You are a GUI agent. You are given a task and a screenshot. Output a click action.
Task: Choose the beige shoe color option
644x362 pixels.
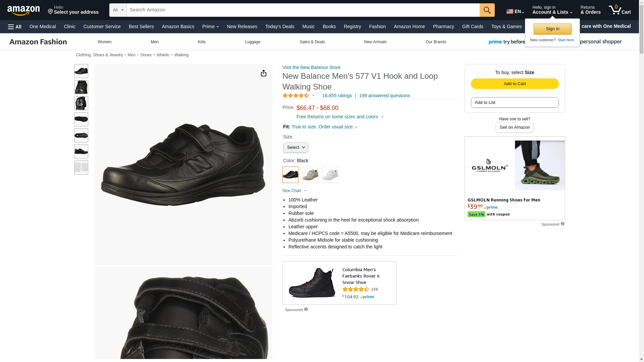click(310, 175)
